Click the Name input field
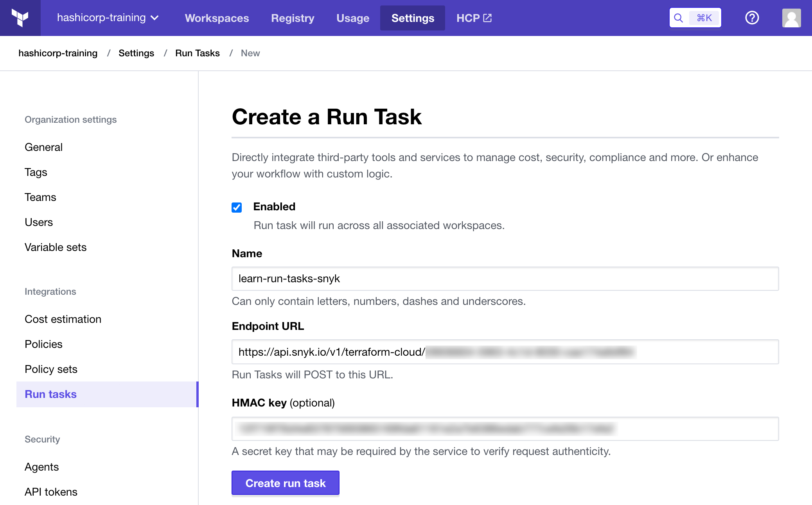 click(x=505, y=279)
